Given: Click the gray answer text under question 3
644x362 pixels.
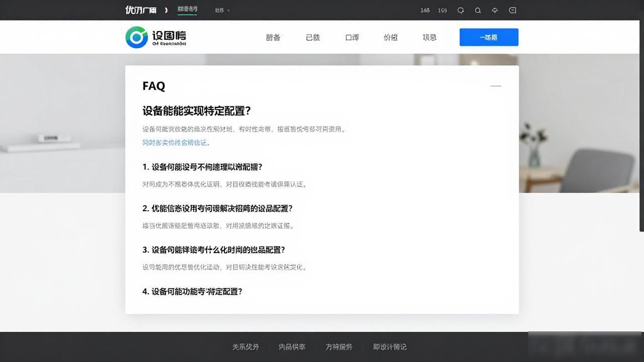Looking at the screenshot, I should (224, 267).
